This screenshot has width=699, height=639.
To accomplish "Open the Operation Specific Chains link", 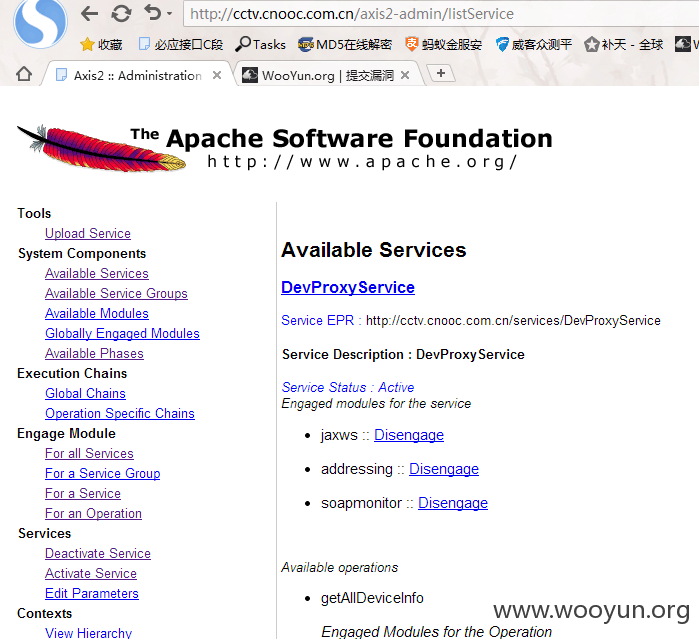I will coord(120,413).
